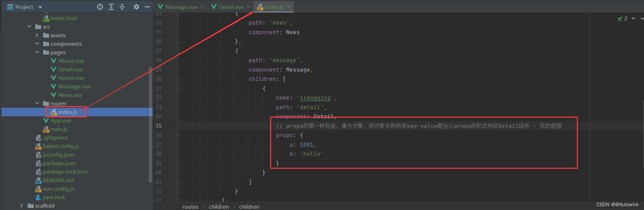644x210 pixels.
Task: Open index.html in project tree
Action: (63, 18)
